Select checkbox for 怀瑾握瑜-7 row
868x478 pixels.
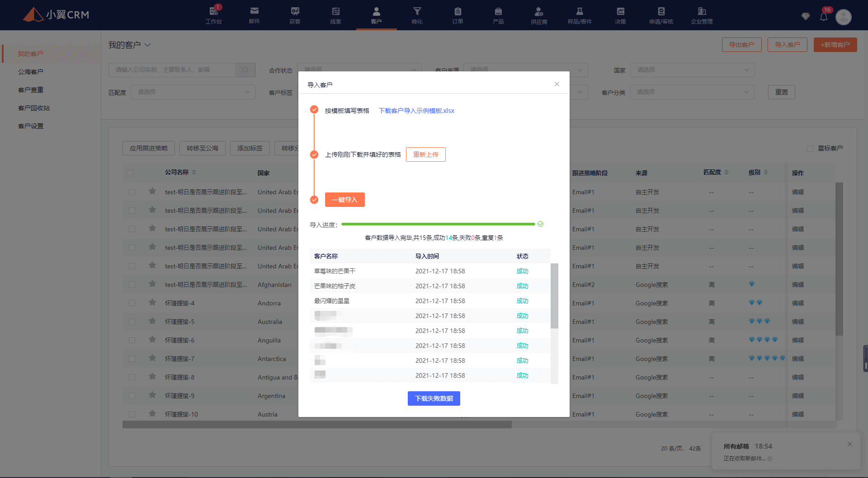(x=132, y=359)
